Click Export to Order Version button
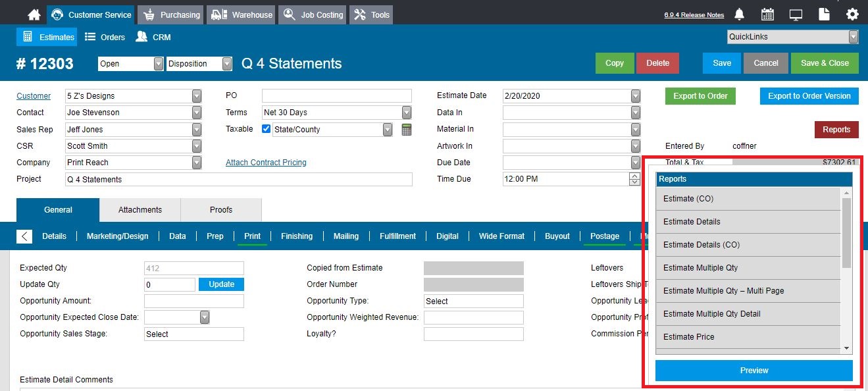The height and width of the screenshot is (391, 868). point(809,96)
